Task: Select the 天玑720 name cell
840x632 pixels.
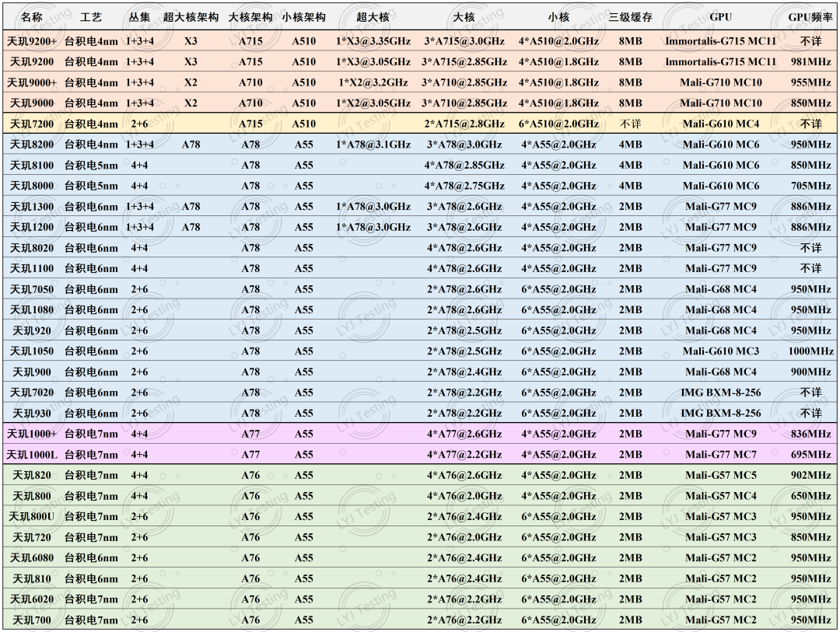Action: click(x=32, y=537)
